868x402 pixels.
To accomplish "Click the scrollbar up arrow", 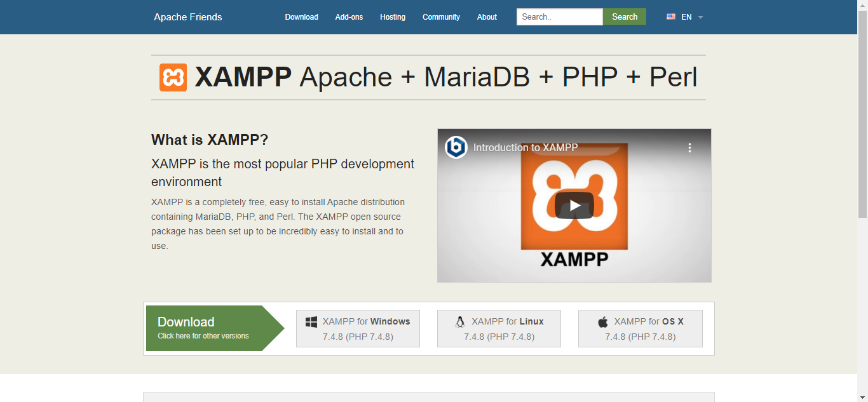I will (862, 5).
